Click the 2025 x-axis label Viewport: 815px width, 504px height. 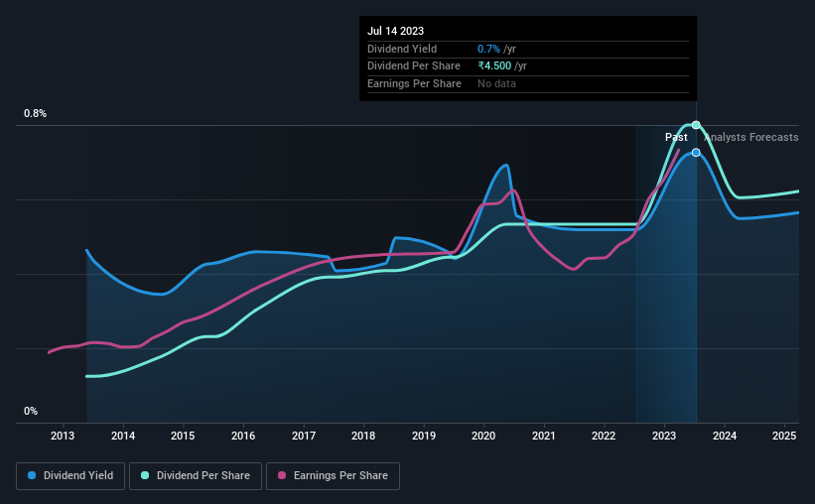point(784,436)
